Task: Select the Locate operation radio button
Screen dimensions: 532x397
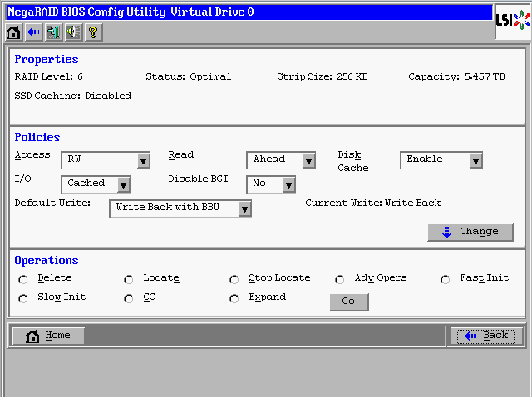Action: [x=129, y=280]
